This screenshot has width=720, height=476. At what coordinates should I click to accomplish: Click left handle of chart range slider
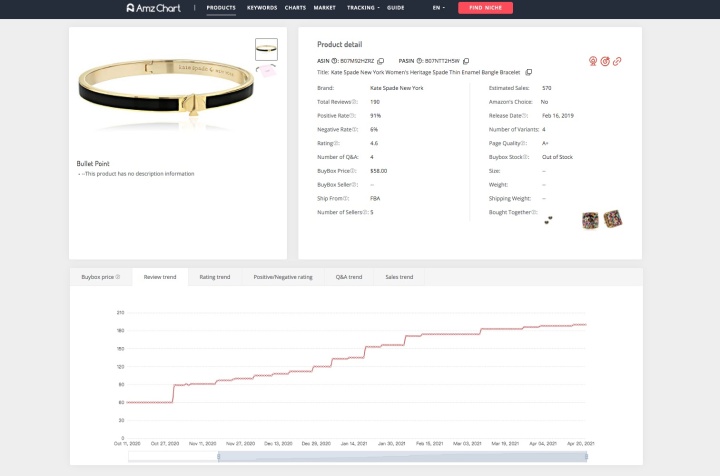click(219, 456)
